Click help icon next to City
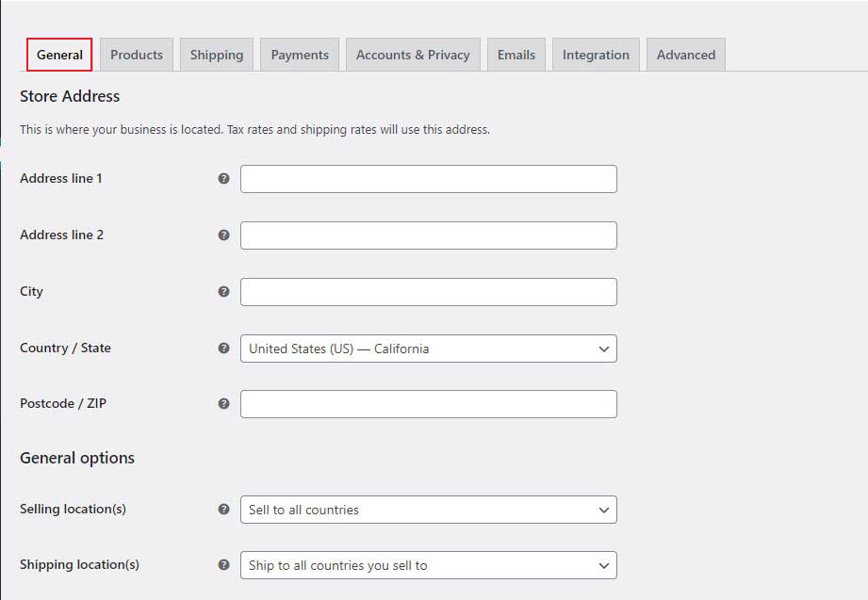 (x=223, y=291)
